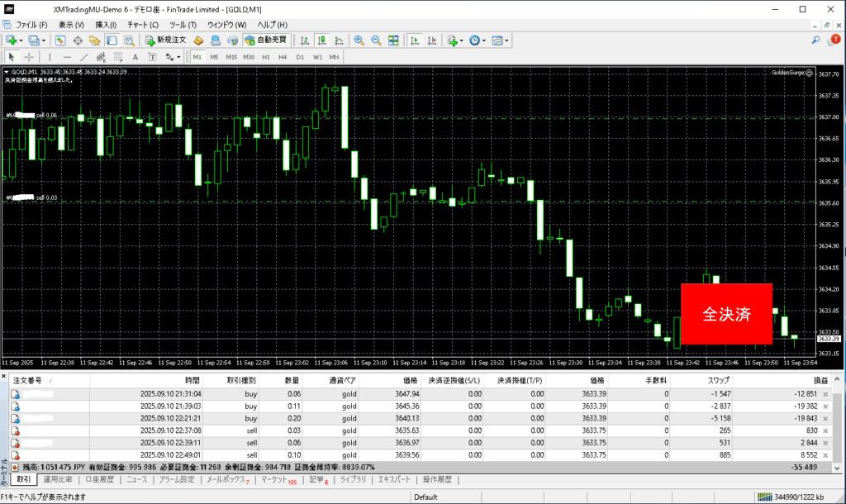Click the 新規注文 (New Order) button
The image size is (846, 504).
click(x=167, y=40)
